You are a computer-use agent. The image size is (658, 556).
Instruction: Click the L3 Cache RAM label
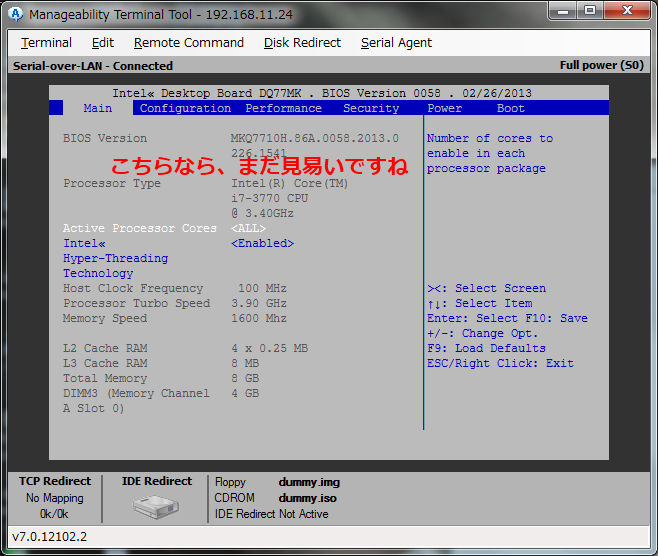click(105, 363)
